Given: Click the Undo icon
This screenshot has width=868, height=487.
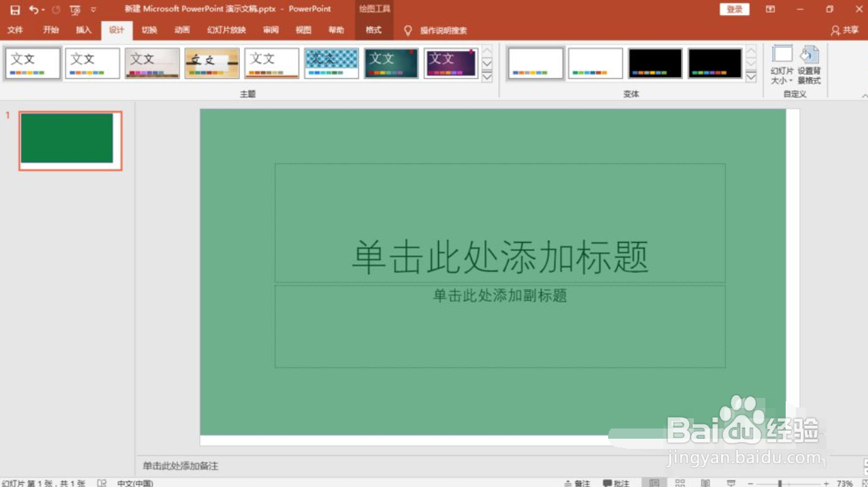Looking at the screenshot, I should click(x=34, y=9).
